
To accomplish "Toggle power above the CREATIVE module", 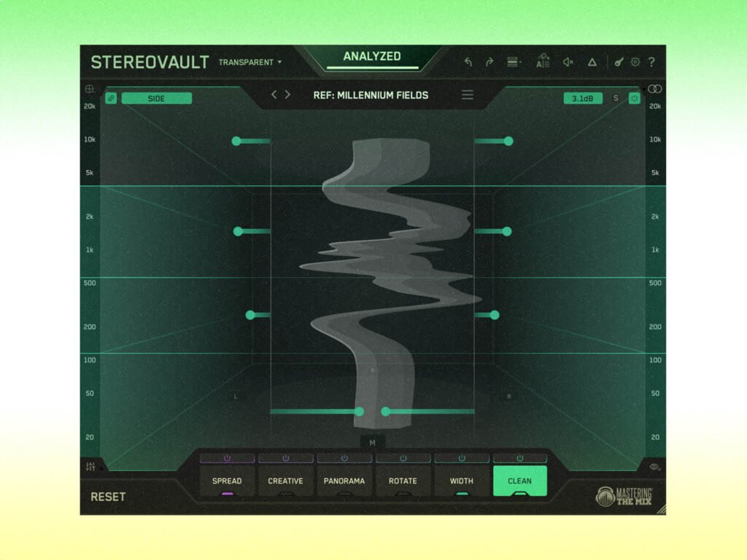I will [x=286, y=458].
